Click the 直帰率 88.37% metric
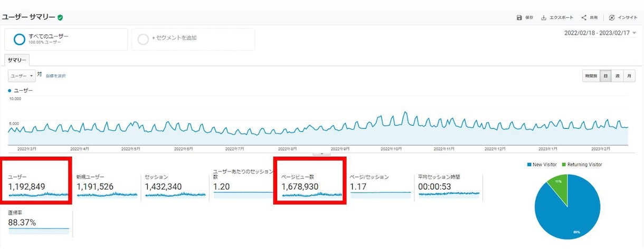 (x=38, y=223)
